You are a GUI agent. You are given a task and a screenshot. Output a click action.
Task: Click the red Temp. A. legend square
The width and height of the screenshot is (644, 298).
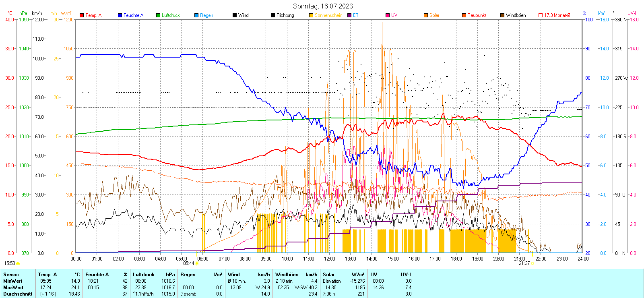point(82,15)
